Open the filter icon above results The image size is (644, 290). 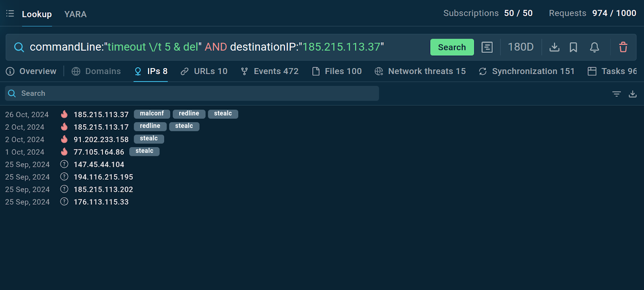617,94
